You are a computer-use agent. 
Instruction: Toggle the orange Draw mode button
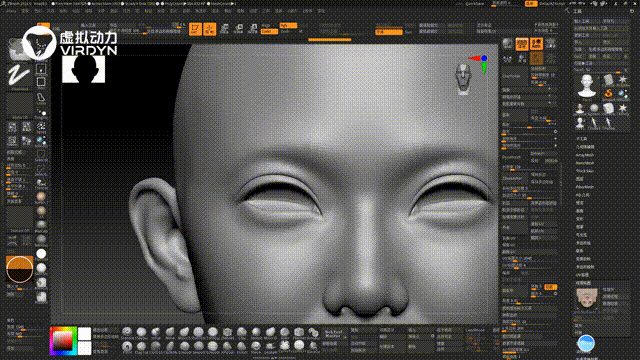click(x=210, y=29)
